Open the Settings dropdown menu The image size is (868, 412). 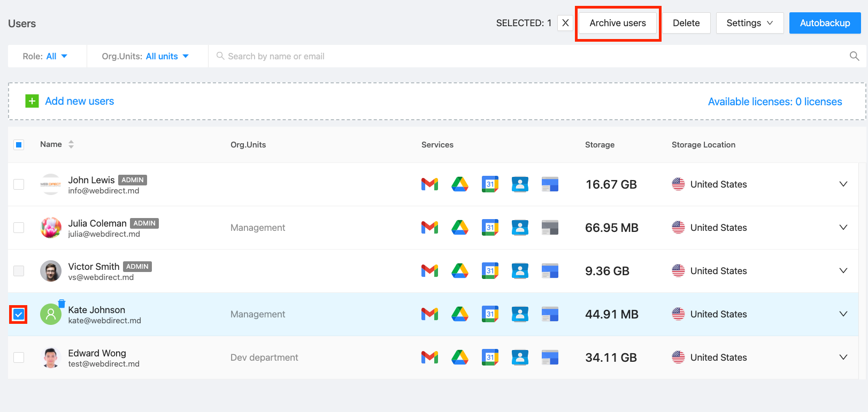(749, 23)
